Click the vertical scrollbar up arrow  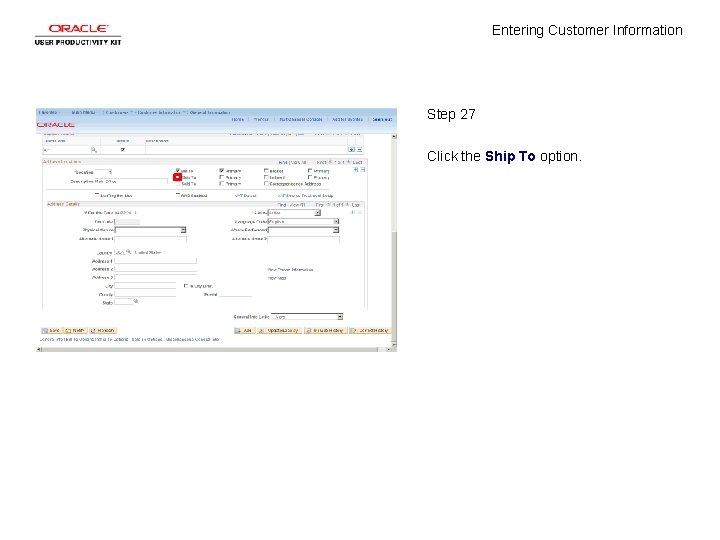[x=394, y=136]
